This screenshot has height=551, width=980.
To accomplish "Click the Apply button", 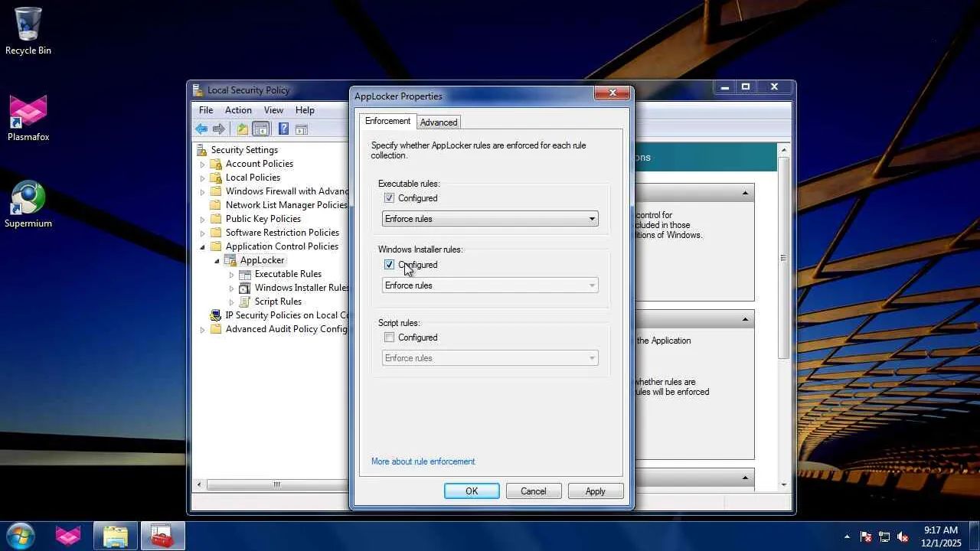I will coord(596,491).
